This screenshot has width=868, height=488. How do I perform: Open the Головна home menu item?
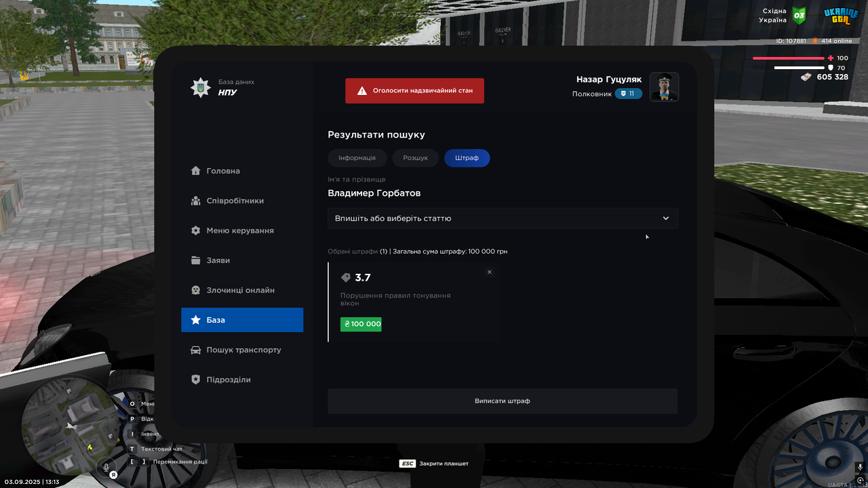[x=242, y=171]
